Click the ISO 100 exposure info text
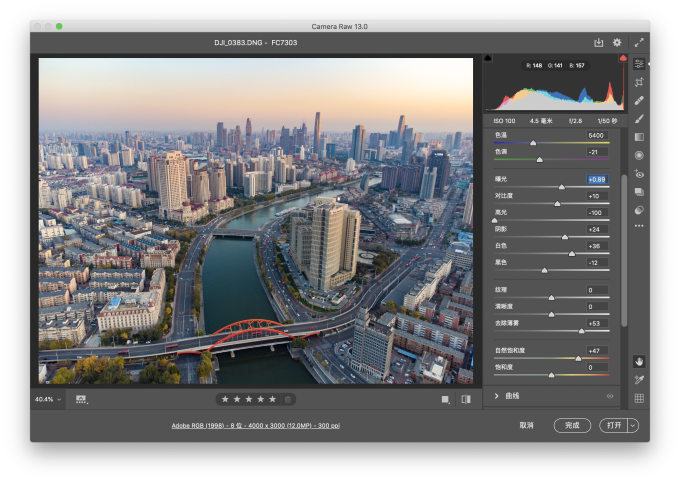Viewport: 680px width, 482px height. (x=504, y=121)
